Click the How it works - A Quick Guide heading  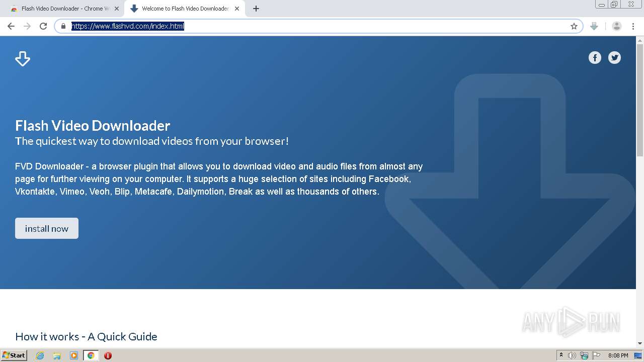pyautogui.click(x=86, y=336)
